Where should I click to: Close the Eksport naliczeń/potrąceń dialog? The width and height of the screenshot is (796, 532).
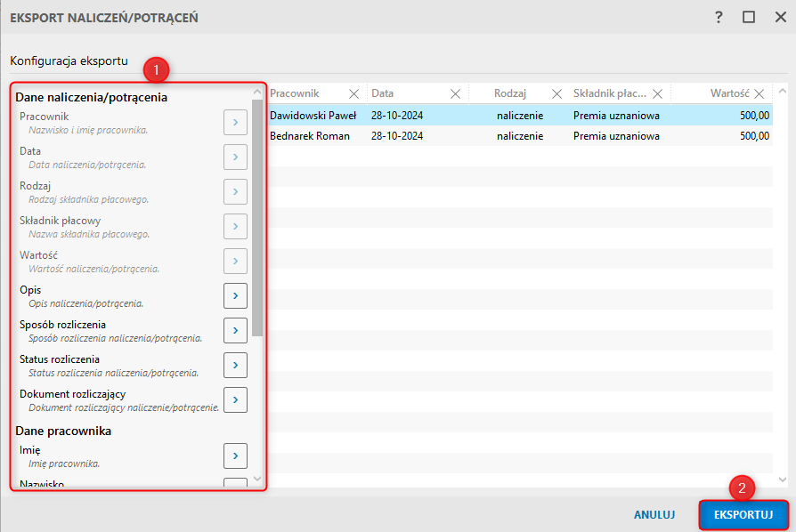(x=781, y=17)
